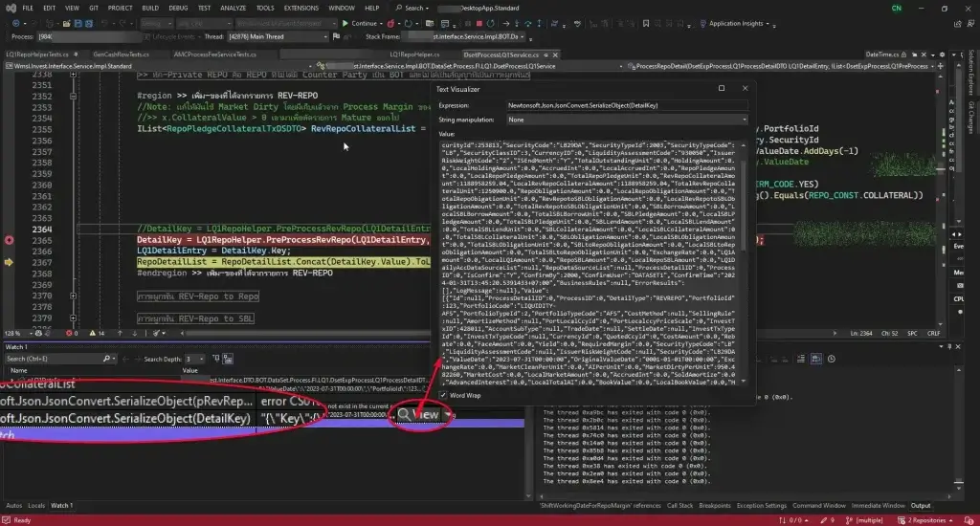Click the Step Out icon

pyautogui.click(x=540, y=24)
